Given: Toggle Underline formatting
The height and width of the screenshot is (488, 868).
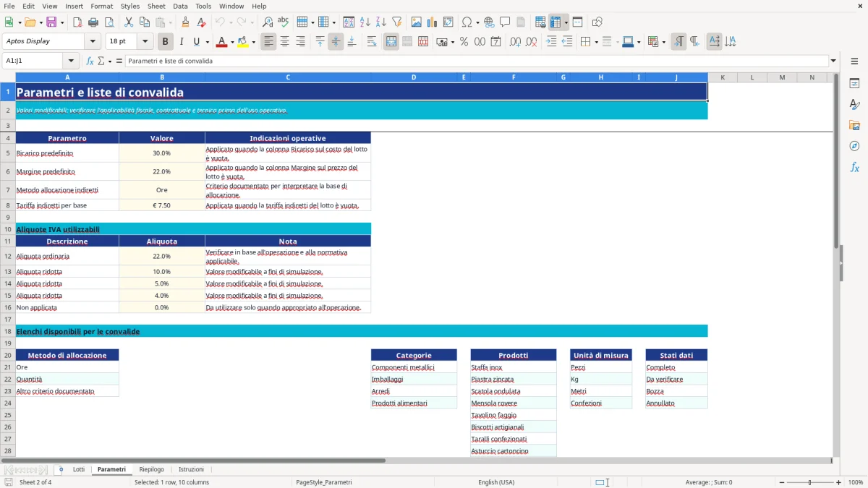Looking at the screenshot, I should coord(196,42).
